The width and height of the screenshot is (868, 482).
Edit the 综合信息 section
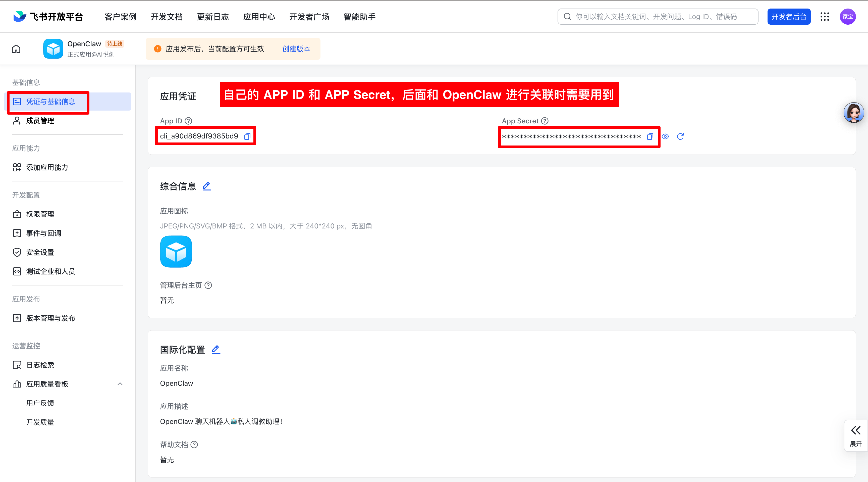[x=207, y=186]
